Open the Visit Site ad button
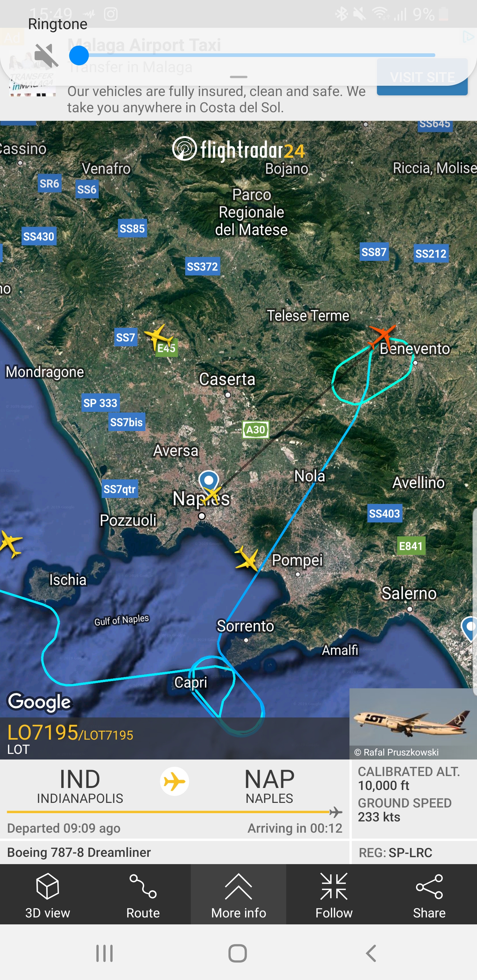The image size is (477, 980). [x=422, y=77]
